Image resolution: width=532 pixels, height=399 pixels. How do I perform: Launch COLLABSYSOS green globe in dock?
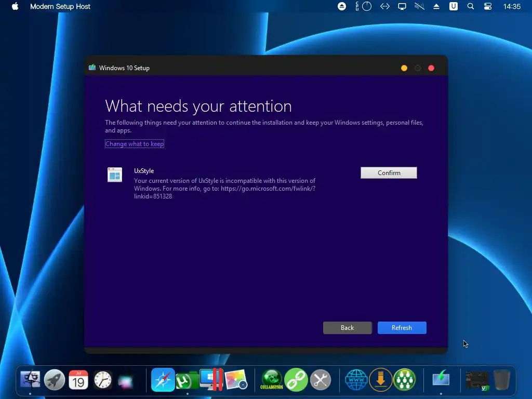coord(271,379)
